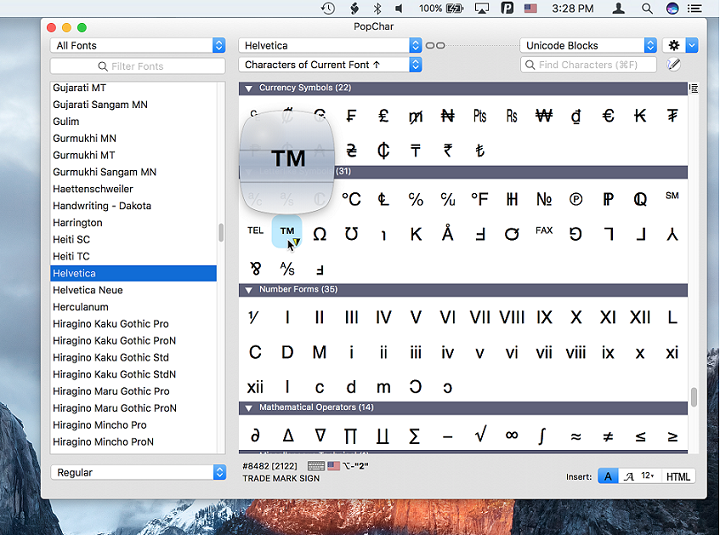Select the TEL telephone sign character
This screenshot has width=720, height=535.
(255, 231)
